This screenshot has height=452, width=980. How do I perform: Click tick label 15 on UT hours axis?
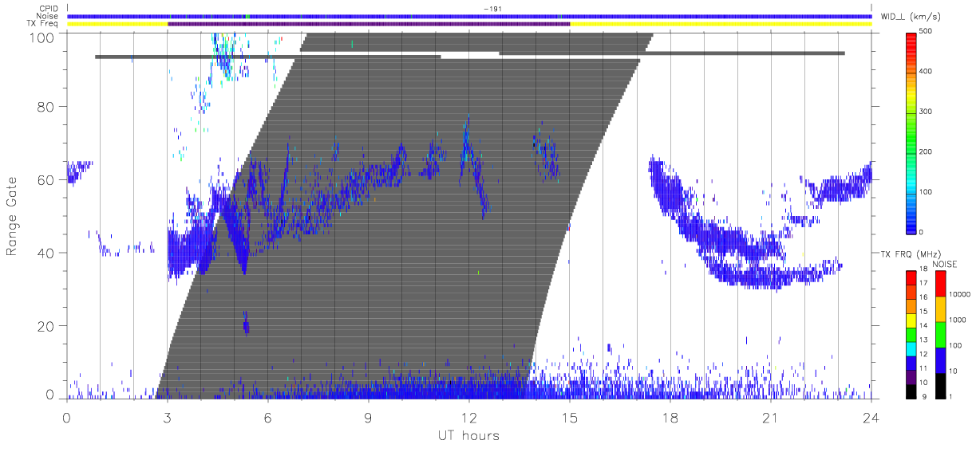pos(570,416)
